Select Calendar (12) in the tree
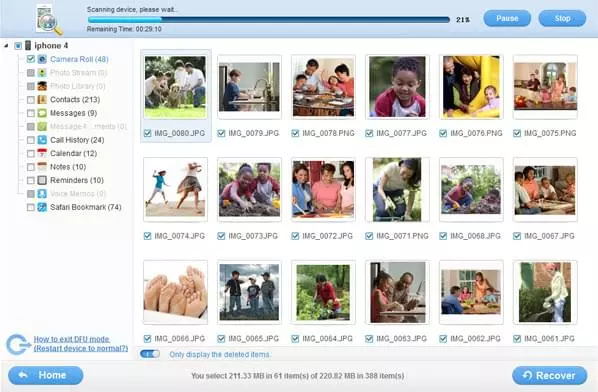 (x=74, y=153)
